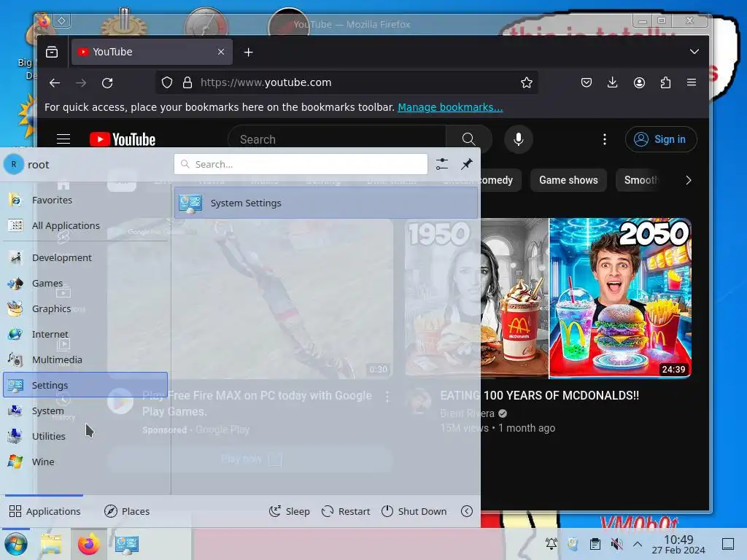Open the Internet category
This screenshot has height=560, width=747.
pos(86,334)
